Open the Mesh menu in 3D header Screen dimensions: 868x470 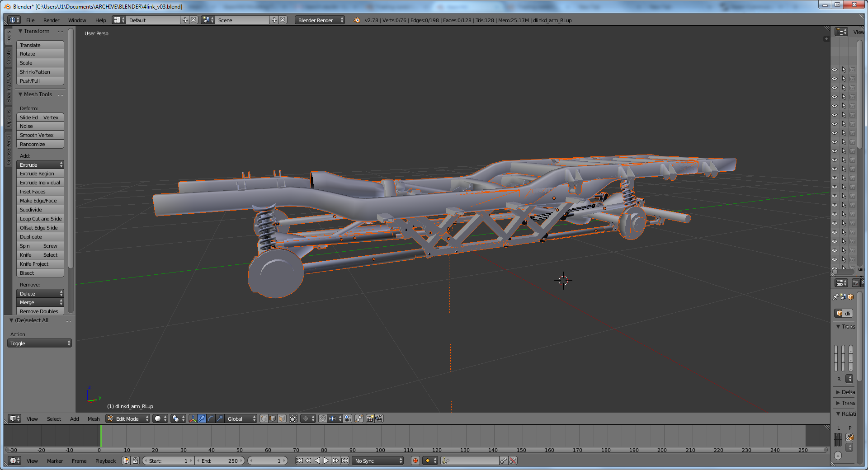[94, 418]
